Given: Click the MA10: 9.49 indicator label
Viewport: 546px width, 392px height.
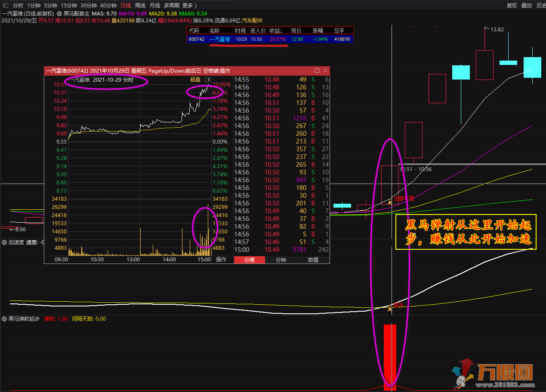Looking at the screenshot, I should 133,13.
